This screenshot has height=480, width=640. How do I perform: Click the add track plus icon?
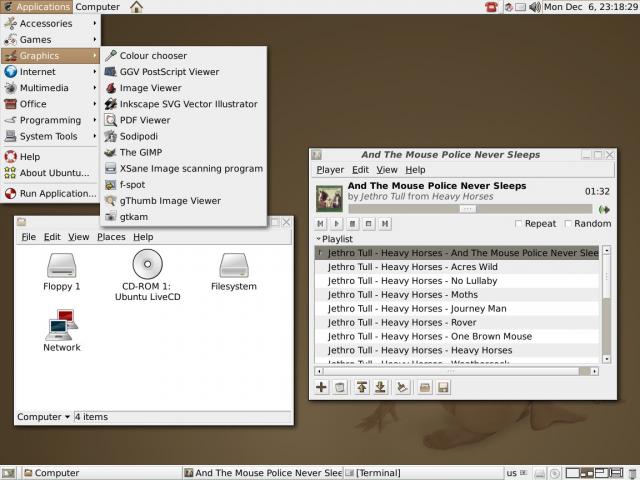[x=321, y=387]
